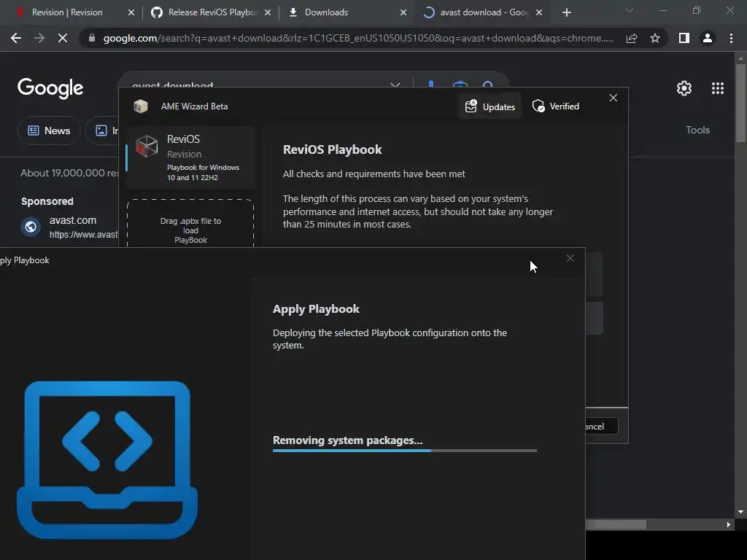Open Chrome's three-dot menu

pyautogui.click(x=731, y=38)
